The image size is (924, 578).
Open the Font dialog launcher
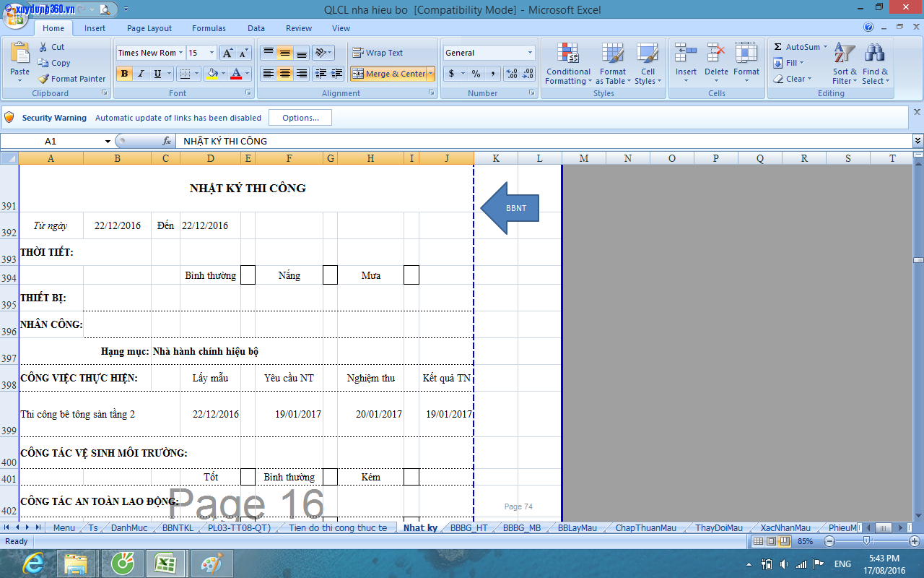(x=248, y=93)
